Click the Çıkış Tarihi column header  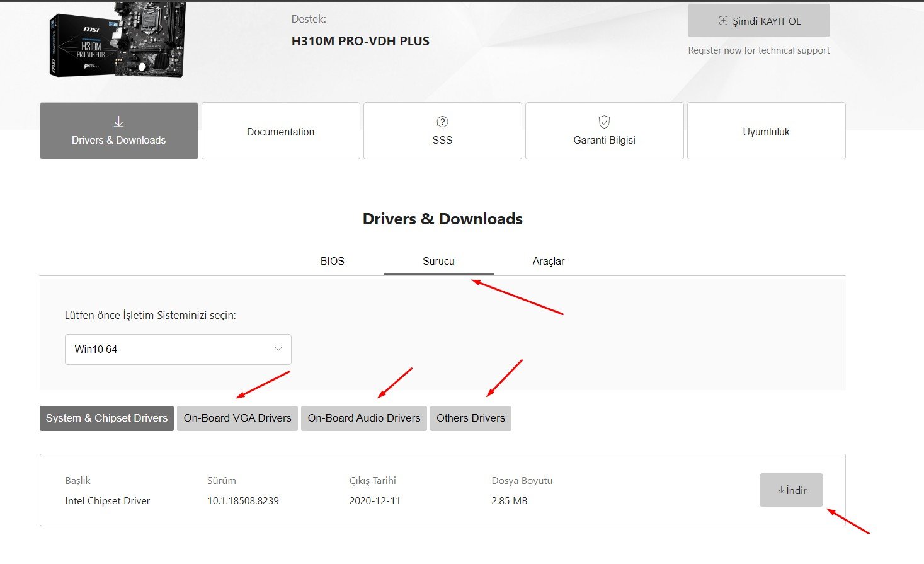tap(373, 481)
